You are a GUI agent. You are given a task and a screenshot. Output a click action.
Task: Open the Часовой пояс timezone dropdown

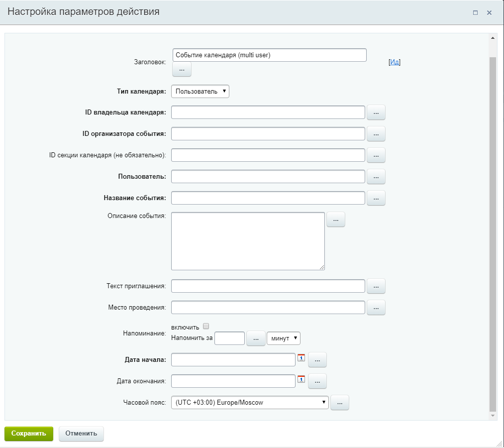(x=249, y=402)
